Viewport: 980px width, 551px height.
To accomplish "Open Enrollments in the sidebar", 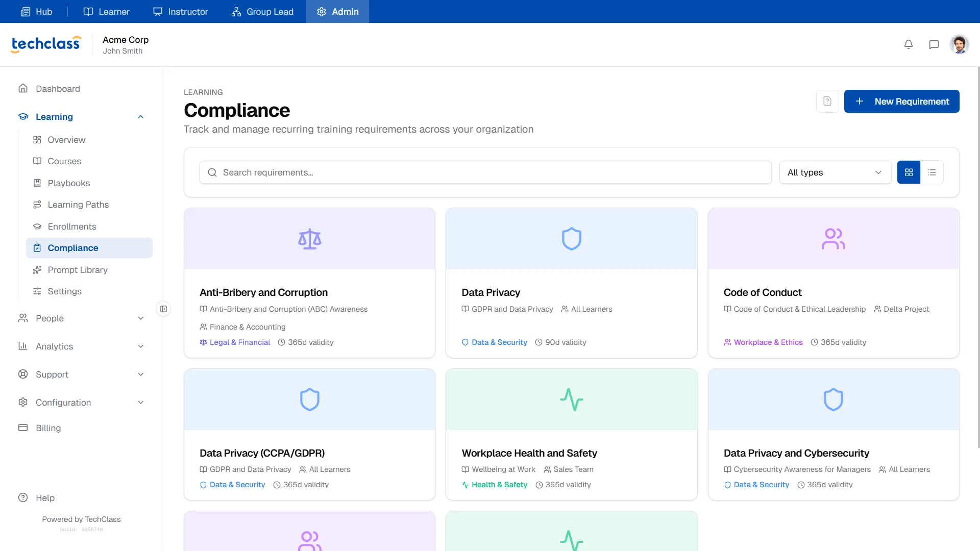I will click(x=89, y=227).
